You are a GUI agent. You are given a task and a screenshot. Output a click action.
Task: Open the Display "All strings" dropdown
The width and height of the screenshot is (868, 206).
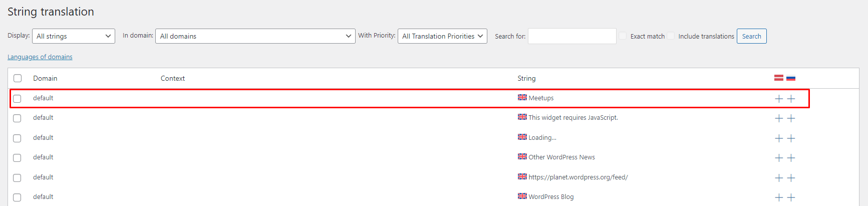[74, 36]
